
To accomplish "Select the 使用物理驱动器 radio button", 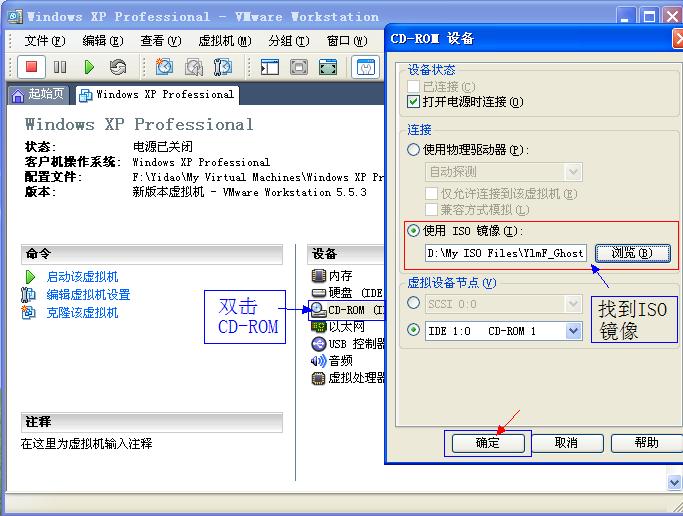I will coord(413,150).
